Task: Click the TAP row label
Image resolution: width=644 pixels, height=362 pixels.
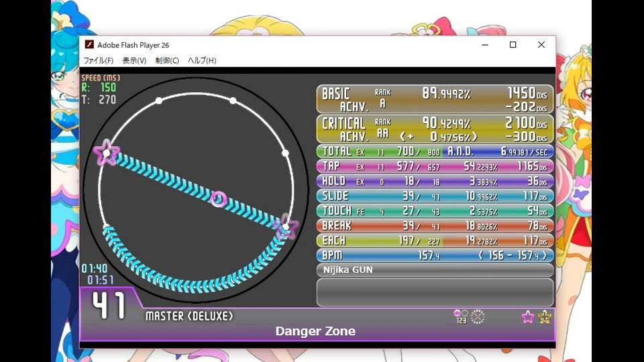Action: [331, 166]
